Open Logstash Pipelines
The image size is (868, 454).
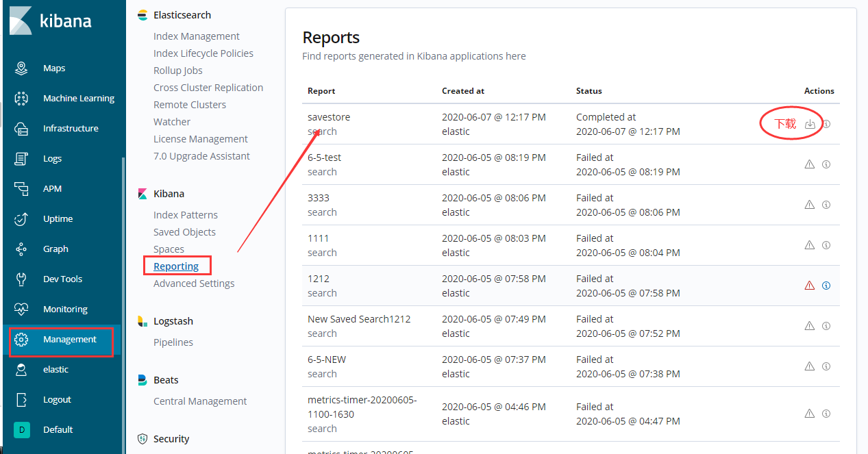173,342
